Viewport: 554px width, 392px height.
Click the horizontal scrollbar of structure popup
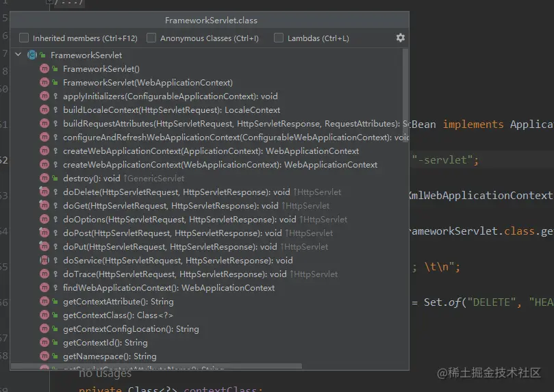(157, 366)
